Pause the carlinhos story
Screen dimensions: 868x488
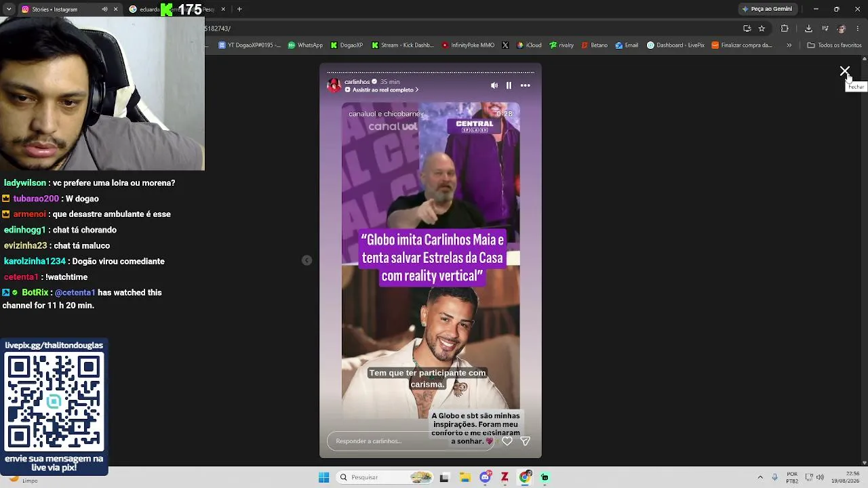tap(509, 85)
